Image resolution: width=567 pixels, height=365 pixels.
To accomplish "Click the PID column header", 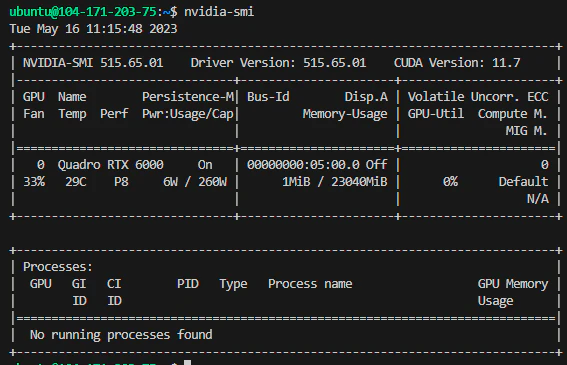I will [x=188, y=284].
